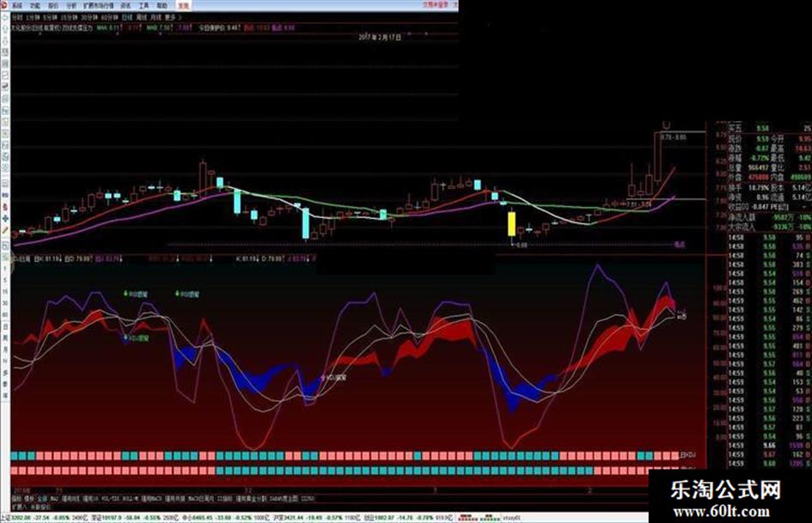Click the 30 minute shortcut in left sidebar
Screen dimensions: 812x523
click(5, 303)
